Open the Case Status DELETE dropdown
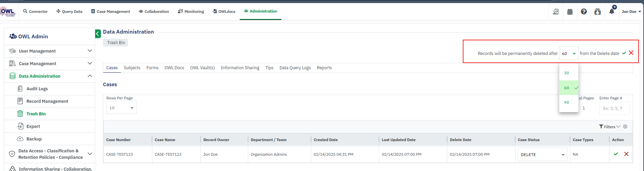 click(542, 155)
